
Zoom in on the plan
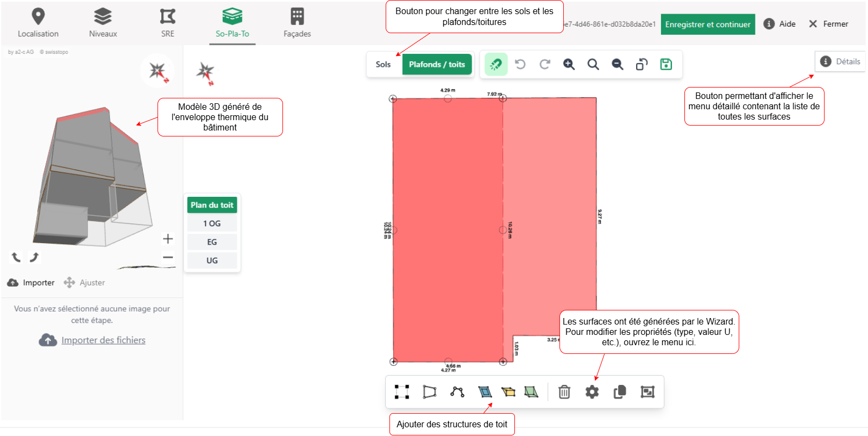coord(569,64)
